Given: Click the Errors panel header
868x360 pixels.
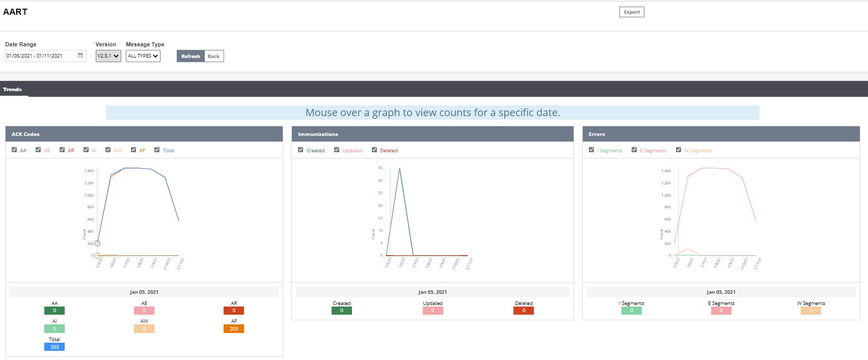Looking at the screenshot, I should [721, 134].
